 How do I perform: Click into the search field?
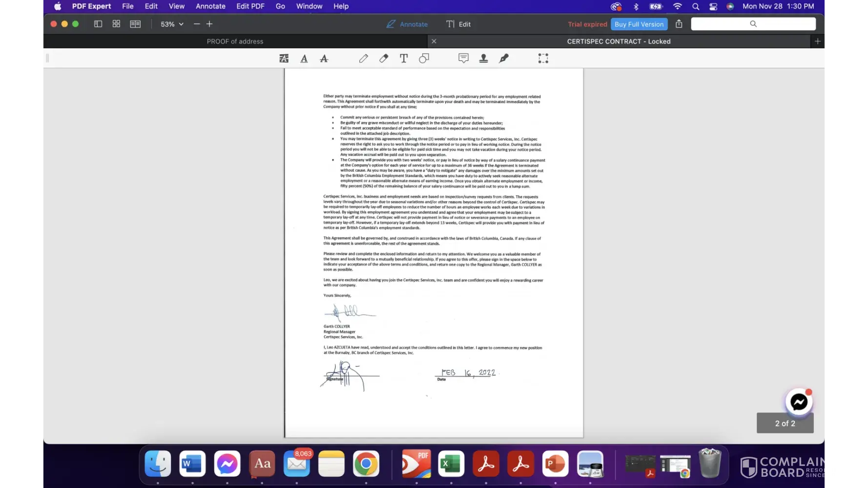click(x=753, y=24)
